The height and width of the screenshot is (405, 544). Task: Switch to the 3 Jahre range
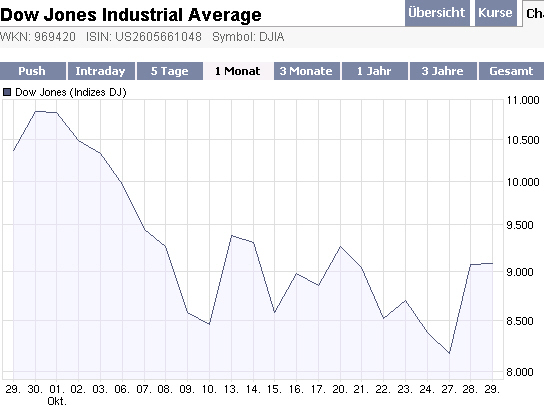pyautogui.click(x=443, y=71)
